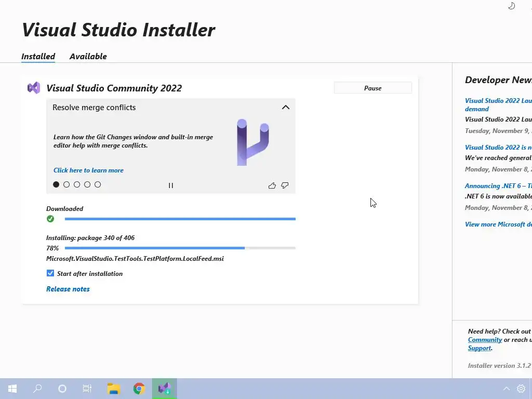
Task: Click the merge branch illustration graphic
Action: 253,142
